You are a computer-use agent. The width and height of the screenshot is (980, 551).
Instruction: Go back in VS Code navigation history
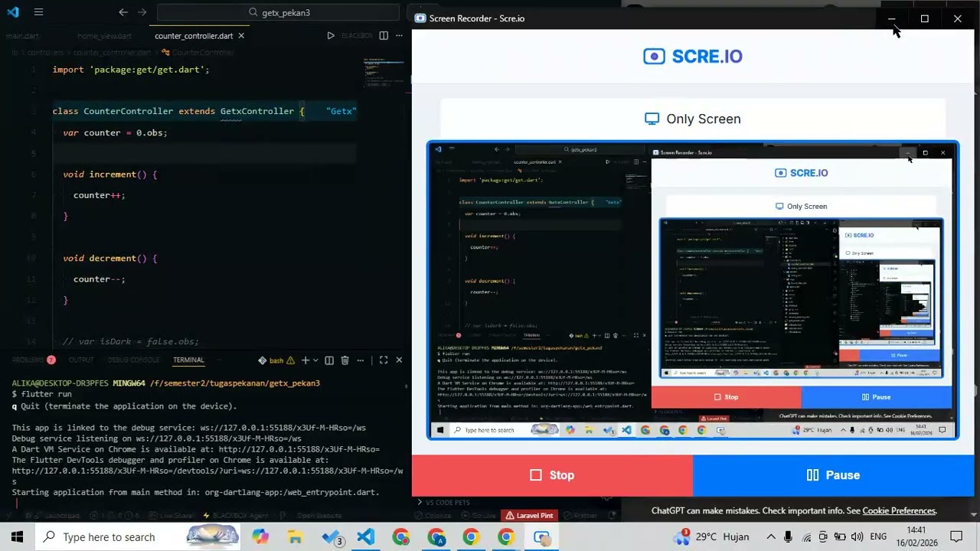[x=123, y=12]
